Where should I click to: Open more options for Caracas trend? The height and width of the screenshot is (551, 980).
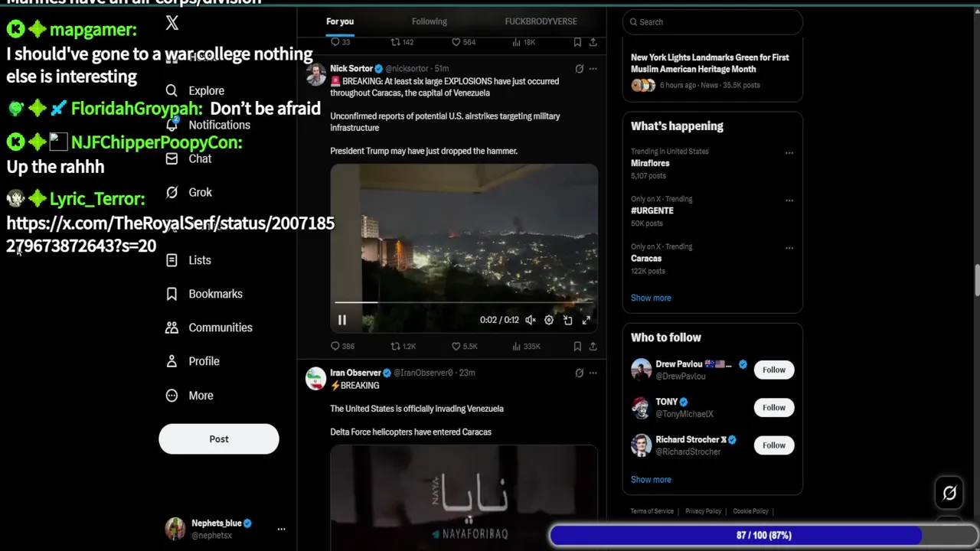(789, 247)
